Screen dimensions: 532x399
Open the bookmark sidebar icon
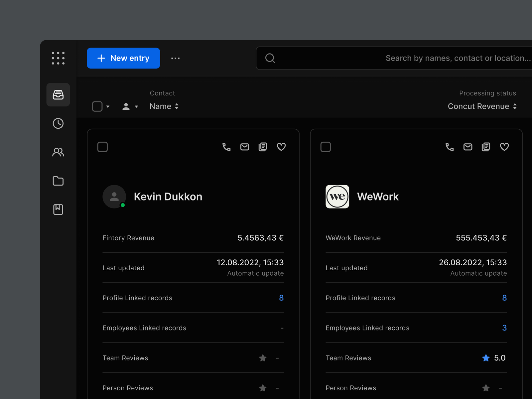[x=58, y=209]
